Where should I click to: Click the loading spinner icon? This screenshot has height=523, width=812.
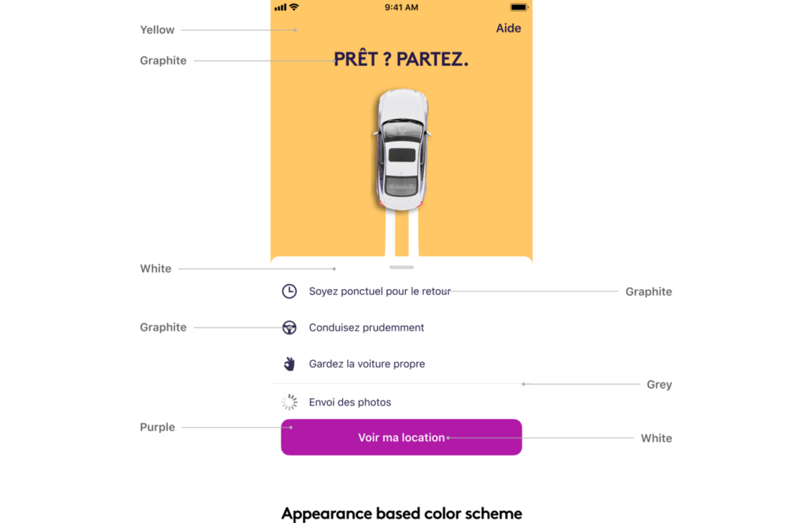289,403
